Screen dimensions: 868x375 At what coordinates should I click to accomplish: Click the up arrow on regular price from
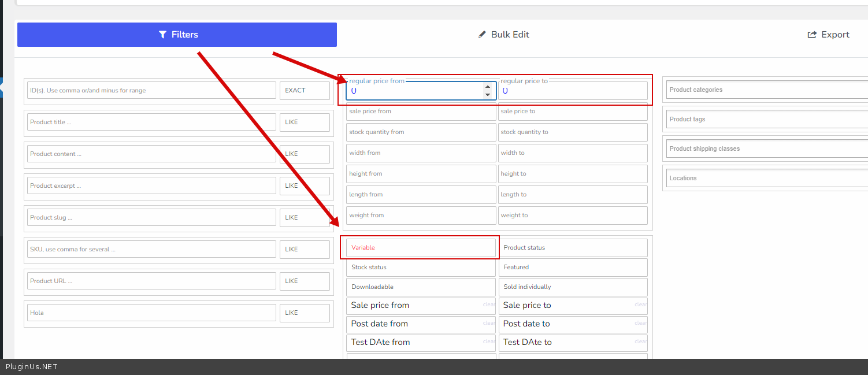pos(487,87)
